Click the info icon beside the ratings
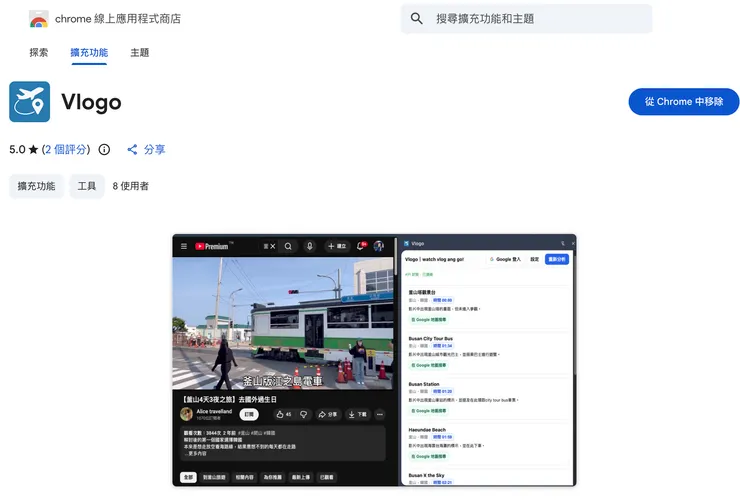Screen dimensions: 740x502 coord(104,150)
